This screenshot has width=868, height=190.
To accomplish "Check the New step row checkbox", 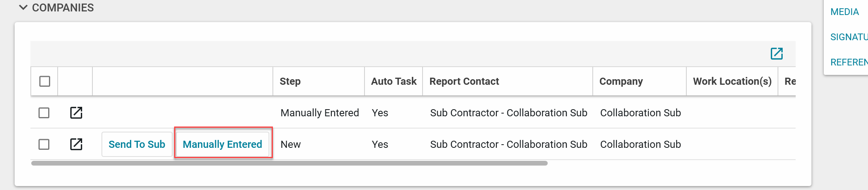I will pos(44,144).
